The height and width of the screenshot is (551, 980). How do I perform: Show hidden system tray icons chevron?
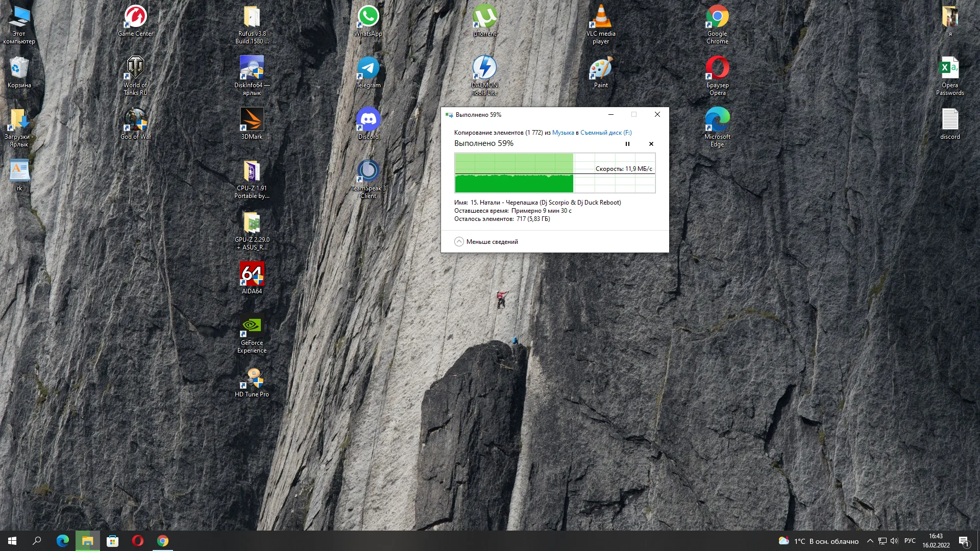870,541
